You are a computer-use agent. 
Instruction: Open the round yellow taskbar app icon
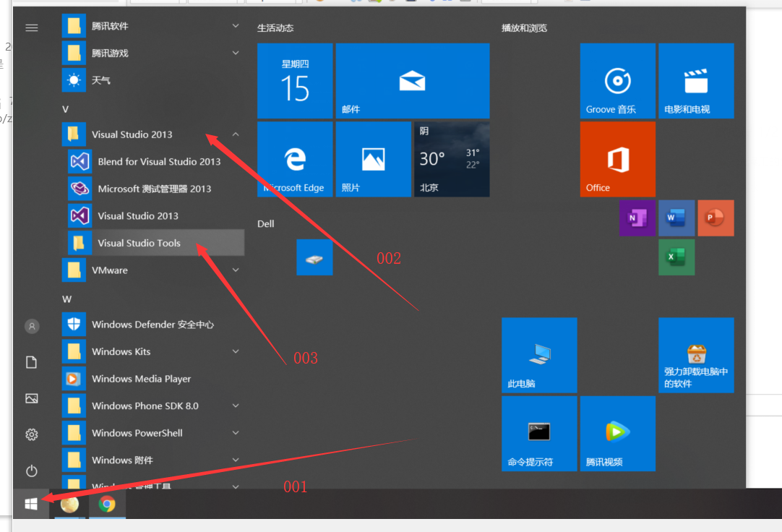tap(69, 504)
